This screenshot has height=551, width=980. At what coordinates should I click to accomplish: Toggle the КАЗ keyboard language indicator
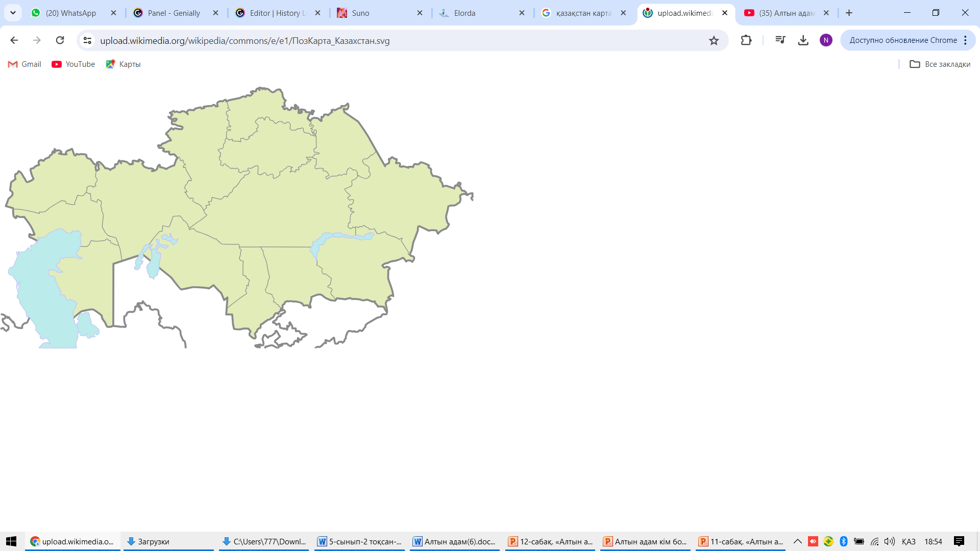pos(908,541)
